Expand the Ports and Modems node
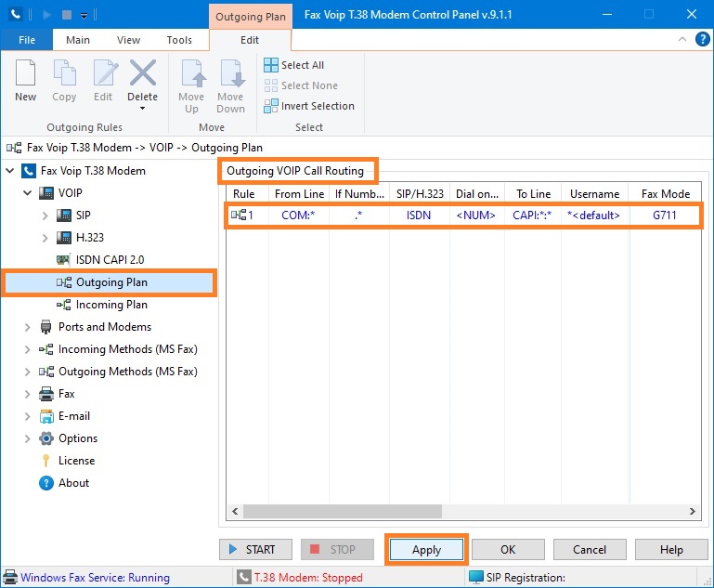Image resolution: width=714 pixels, height=588 pixels. point(27,327)
